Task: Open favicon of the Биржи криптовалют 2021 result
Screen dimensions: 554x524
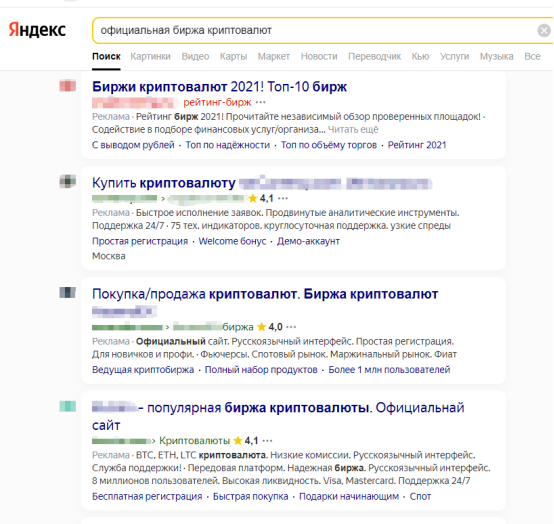Action: (67, 86)
